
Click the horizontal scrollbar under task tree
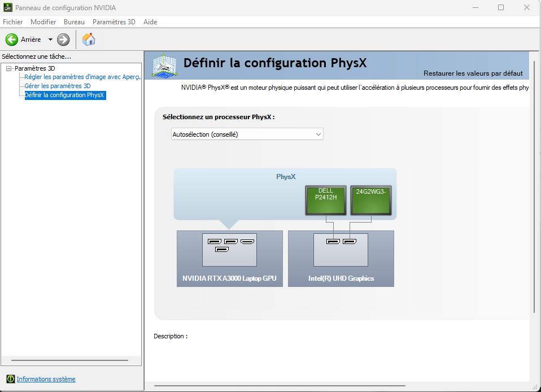pos(69,360)
